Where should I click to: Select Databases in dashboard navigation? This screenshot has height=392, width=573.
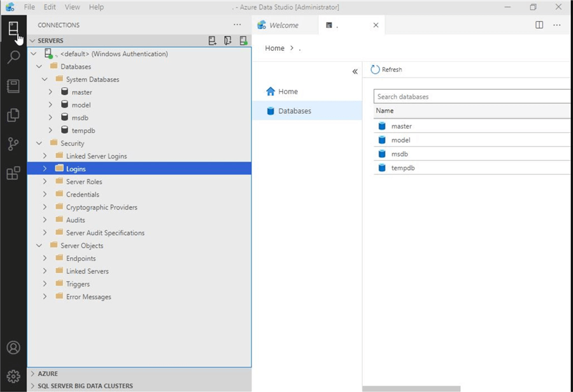click(x=294, y=111)
